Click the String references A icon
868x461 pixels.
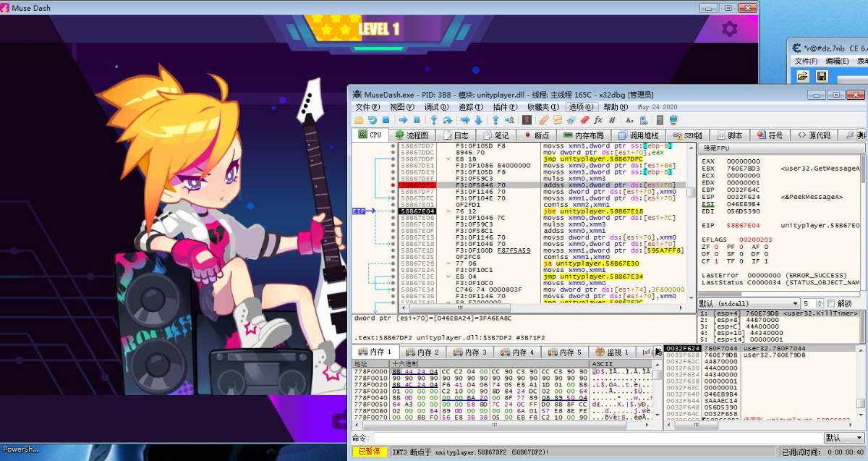click(629, 119)
